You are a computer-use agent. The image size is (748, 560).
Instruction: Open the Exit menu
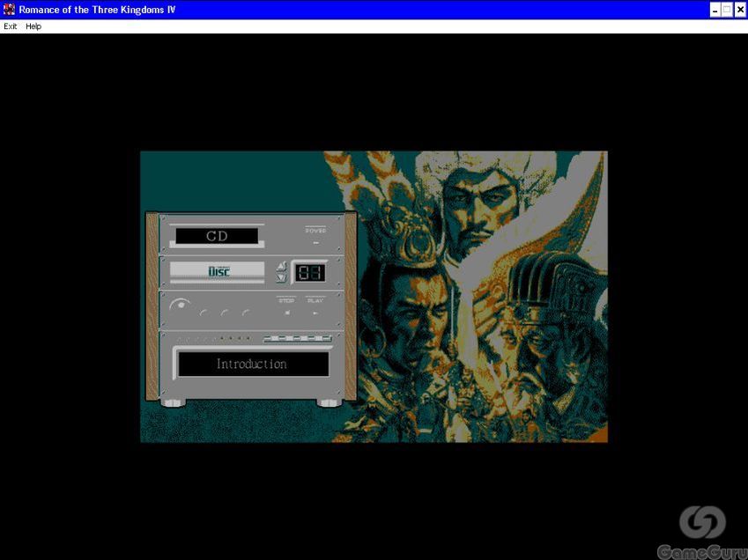10,26
